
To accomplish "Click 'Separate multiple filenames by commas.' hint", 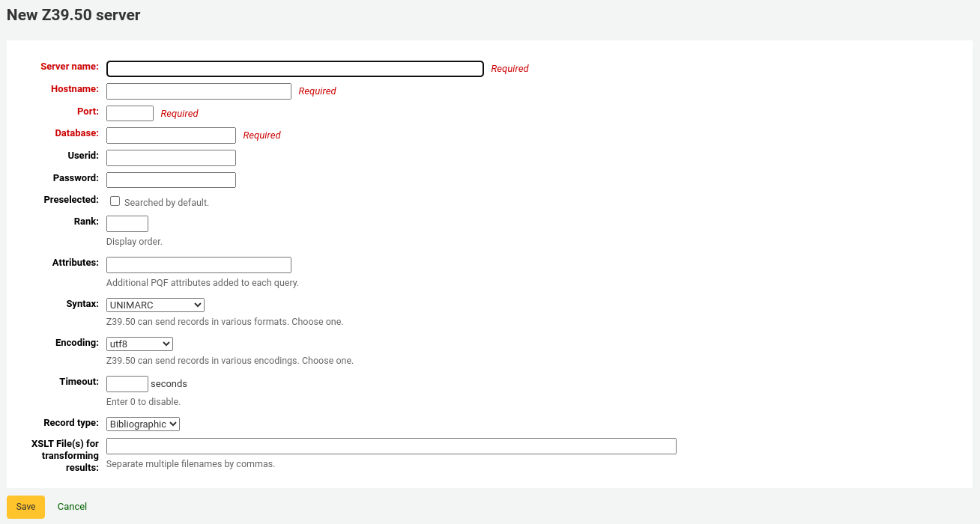I will coord(190,464).
